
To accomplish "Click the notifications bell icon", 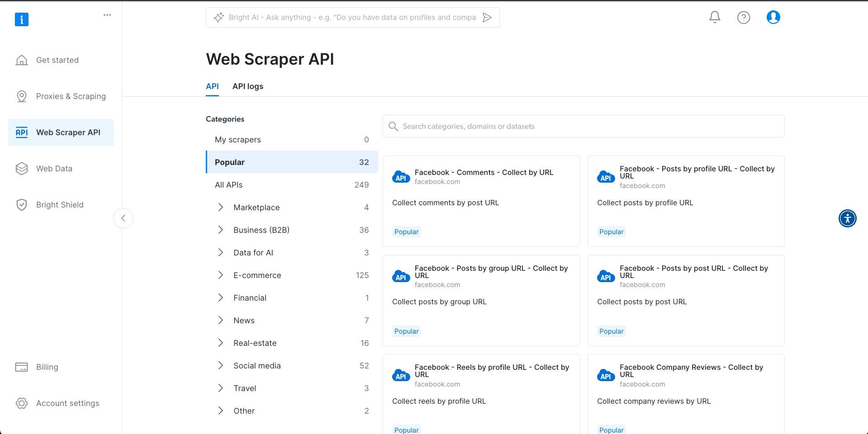I will 715,17.
